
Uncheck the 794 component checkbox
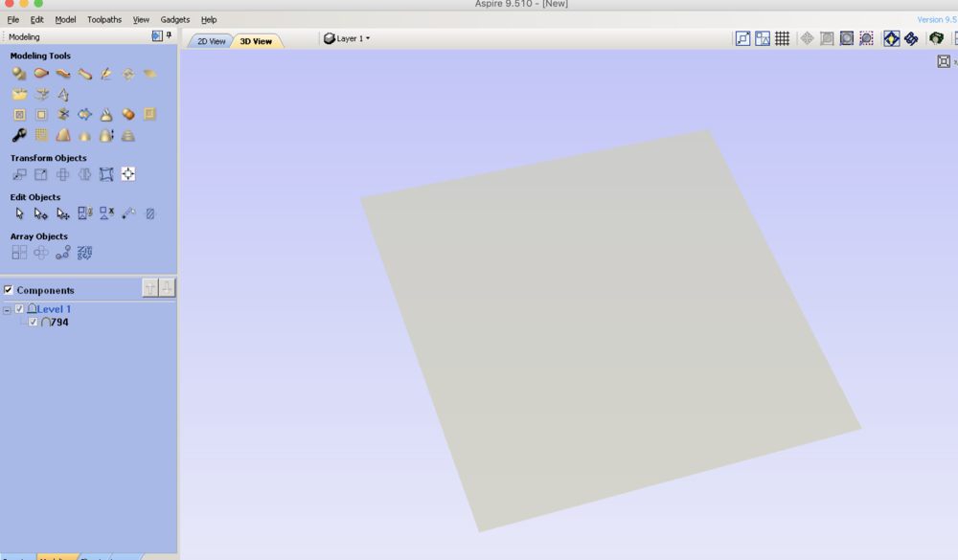coord(33,323)
